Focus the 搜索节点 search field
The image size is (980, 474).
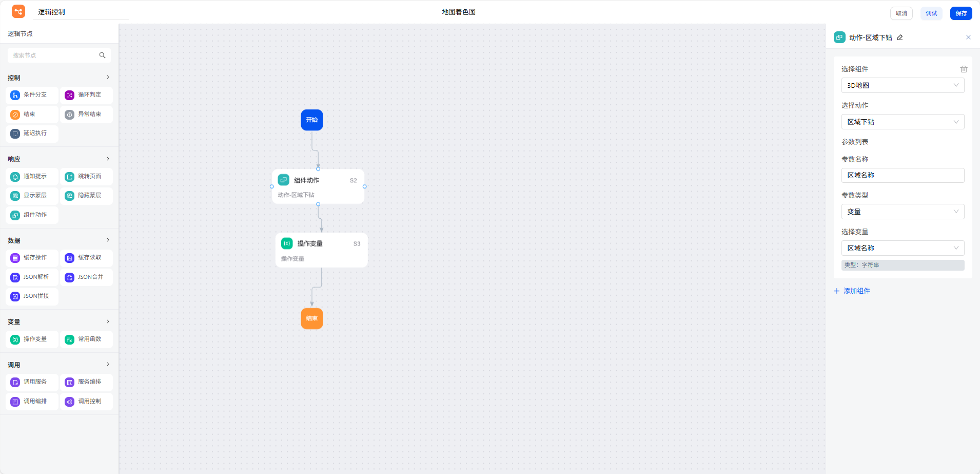[54, 55]
